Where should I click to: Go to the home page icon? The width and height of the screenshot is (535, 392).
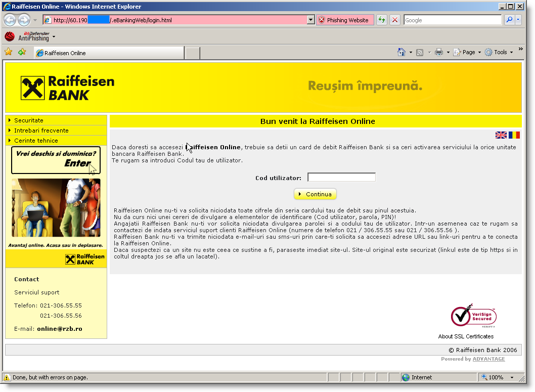coord(402,52)
